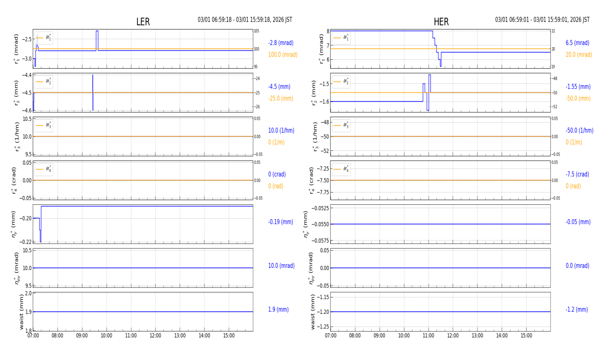
Task: Click the orange -50.0 (mm) value label
Action: 578,99
